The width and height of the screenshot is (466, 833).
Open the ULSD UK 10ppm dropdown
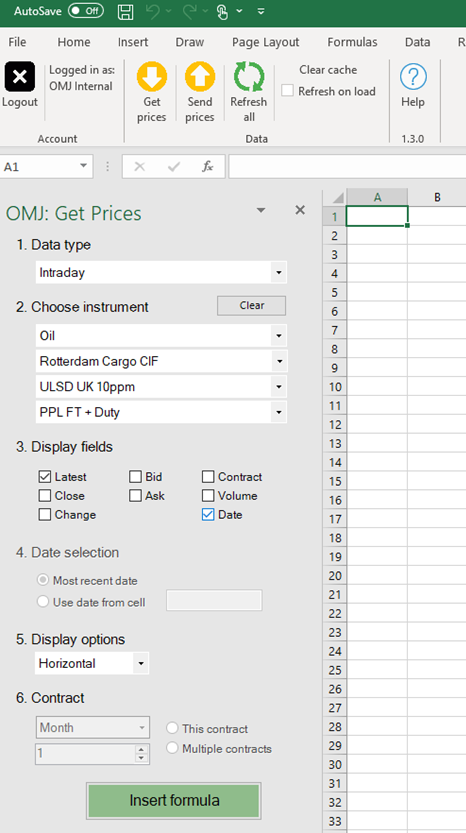(278, 387)
